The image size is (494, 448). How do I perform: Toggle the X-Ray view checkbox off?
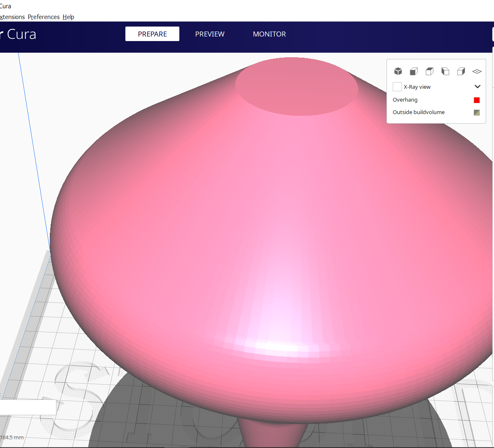pos(397,86)
